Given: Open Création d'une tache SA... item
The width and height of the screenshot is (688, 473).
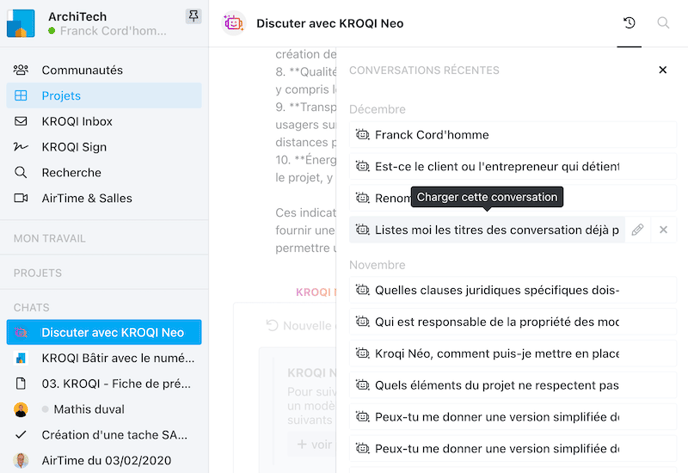Looking at the screenshot, I should tap(104, 435).
